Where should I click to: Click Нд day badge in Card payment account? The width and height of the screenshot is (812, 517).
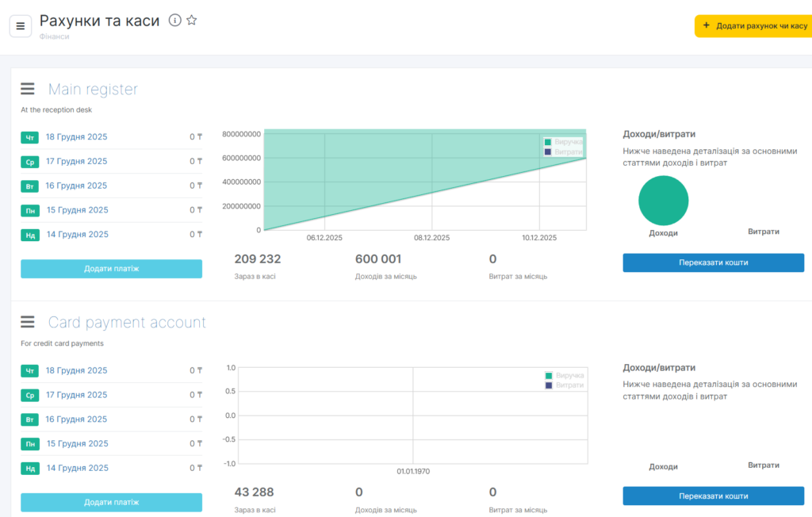[30, 469]
